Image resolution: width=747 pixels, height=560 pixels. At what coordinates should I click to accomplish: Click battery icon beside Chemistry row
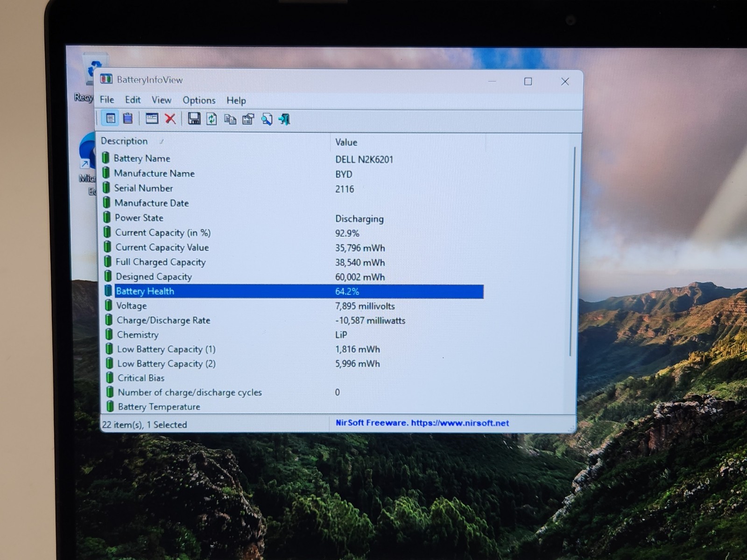(109, 334)
